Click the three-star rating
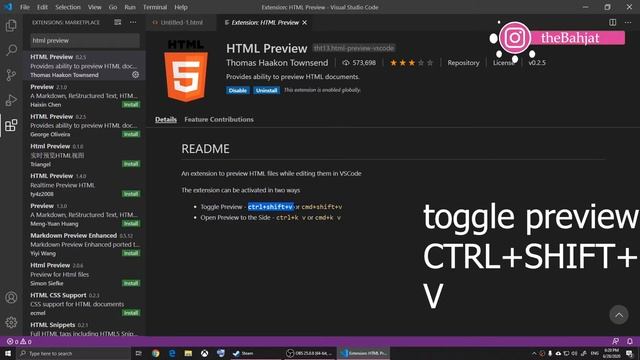 click(411, 63)
